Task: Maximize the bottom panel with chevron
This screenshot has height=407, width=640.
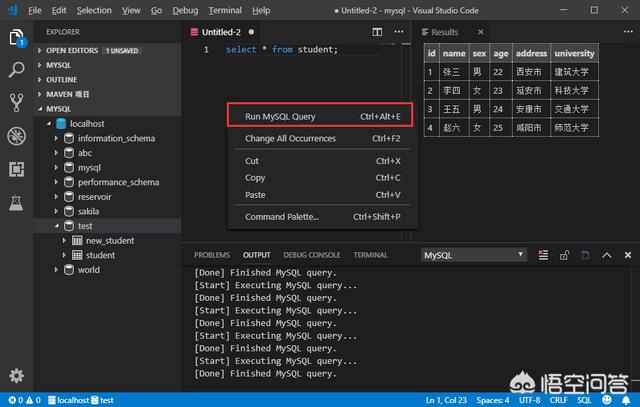Action: click(607, 255)
